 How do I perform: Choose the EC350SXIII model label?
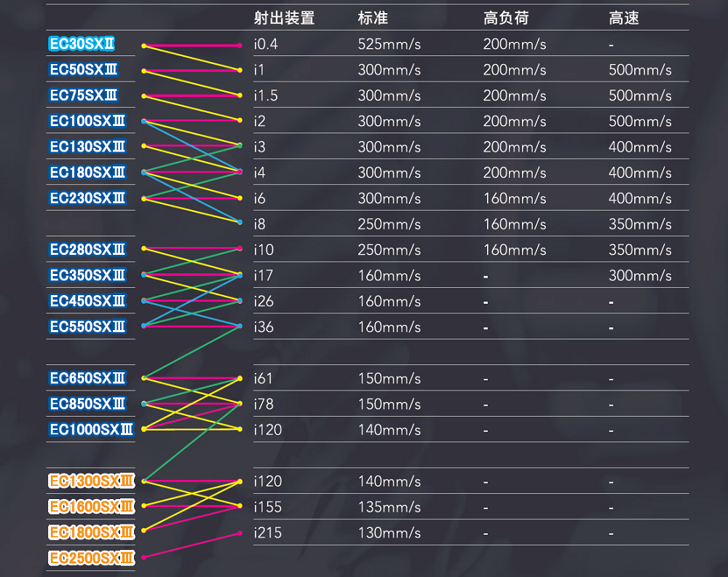pos(87,275)
